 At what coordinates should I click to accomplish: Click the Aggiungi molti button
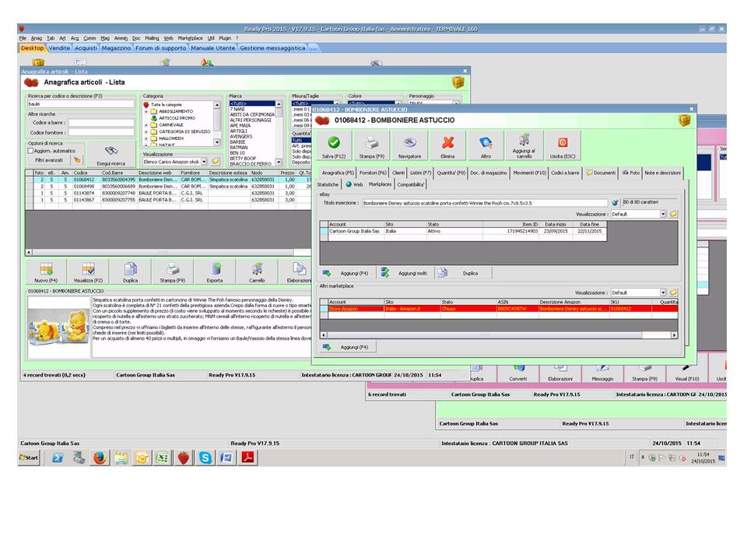pos(406,273)
